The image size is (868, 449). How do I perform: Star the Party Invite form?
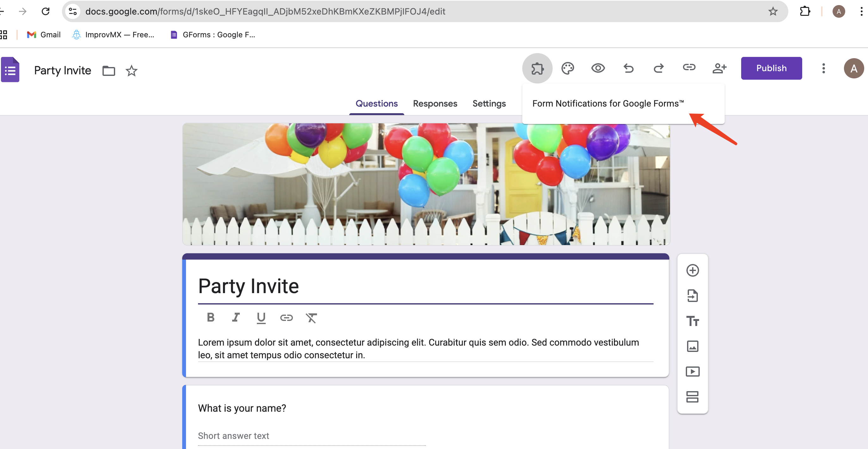[131, 71]
